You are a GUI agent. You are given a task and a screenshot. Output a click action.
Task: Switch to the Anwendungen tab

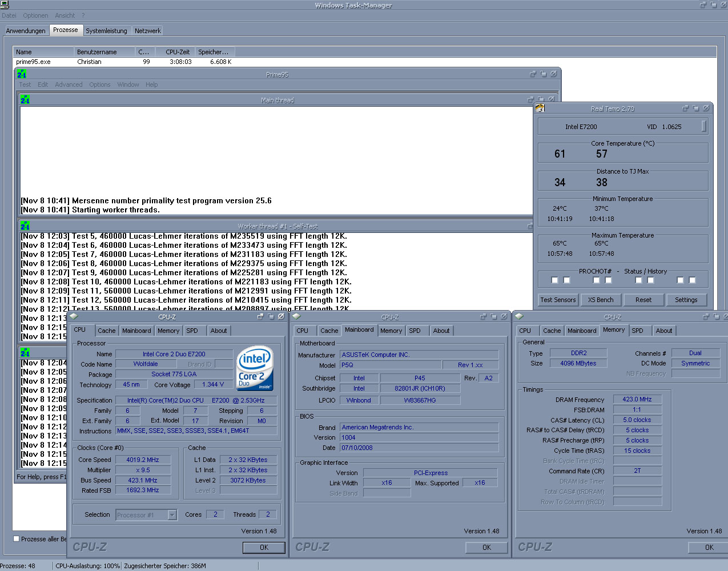click(26, 31)
